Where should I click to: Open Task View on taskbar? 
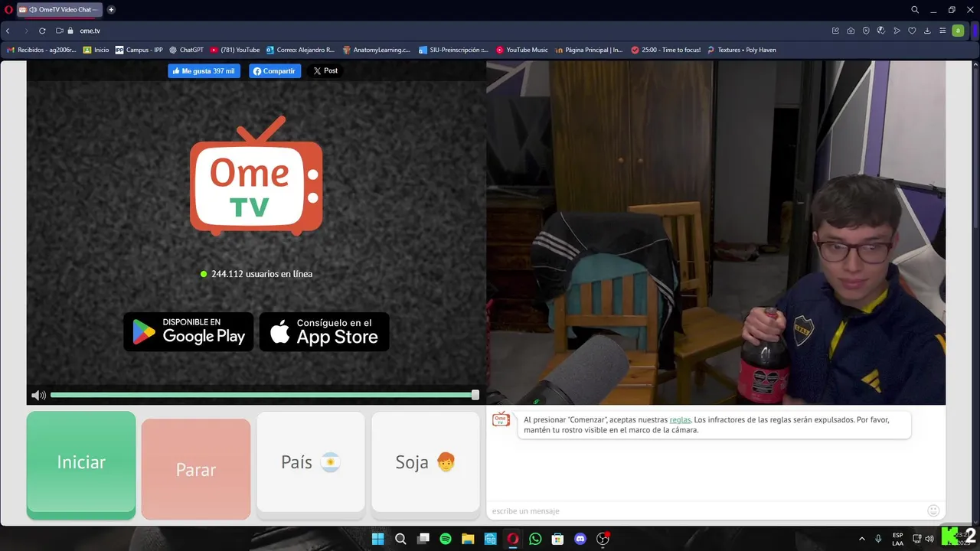pyautogui.click(x=423, y=539)
